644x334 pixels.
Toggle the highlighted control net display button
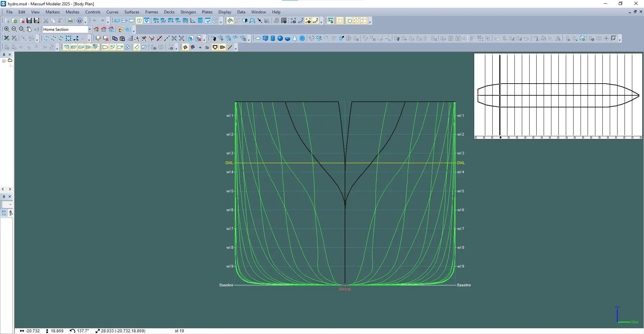click(230, 21)
